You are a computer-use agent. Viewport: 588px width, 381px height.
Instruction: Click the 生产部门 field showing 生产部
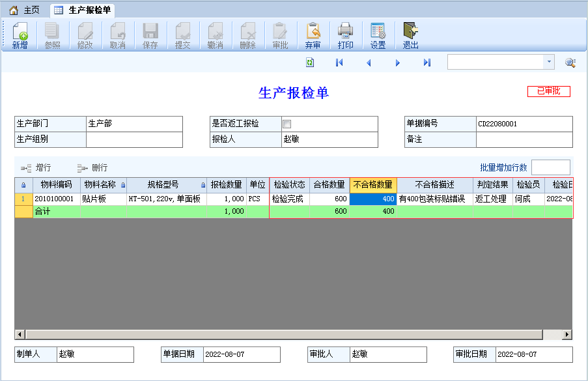pyautogui.click(x=134, y=124)
